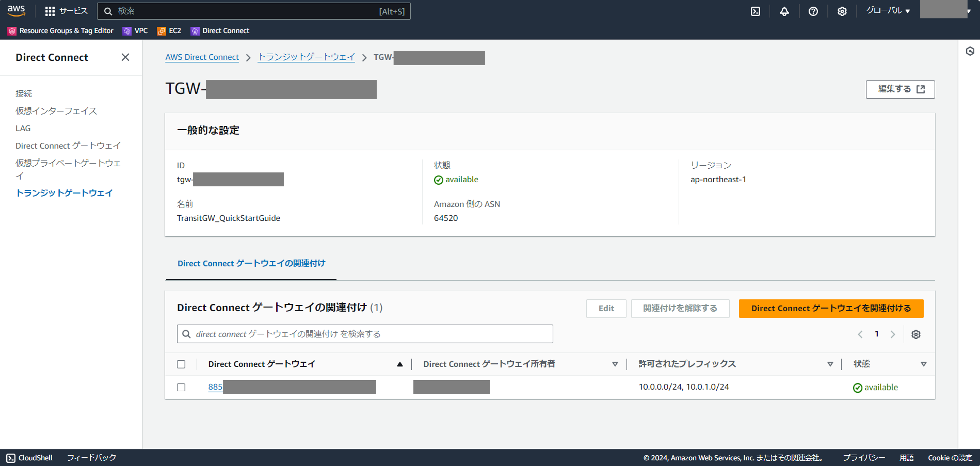Go to Direct Connect ゲートウェイ in the sidebar
The image size is (980, 466).
68,146
